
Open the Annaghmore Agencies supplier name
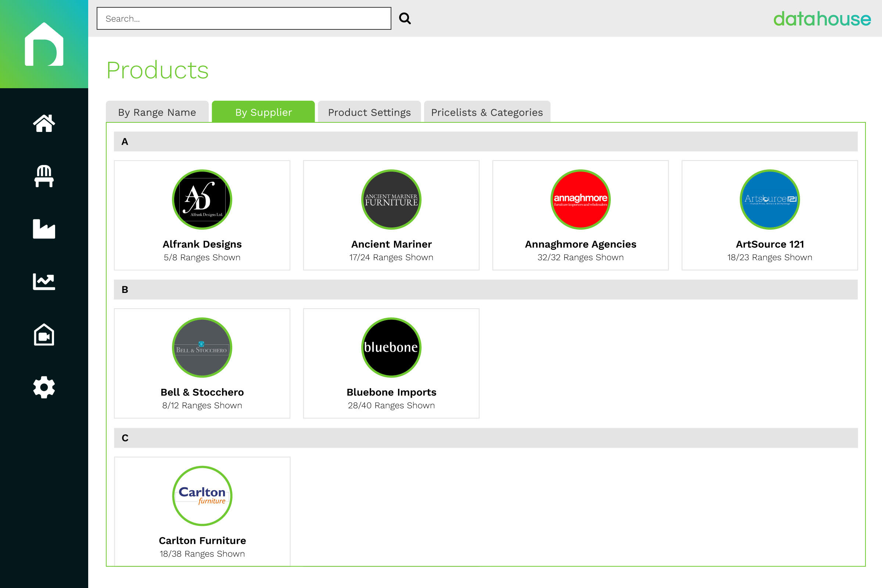coord(581,244)
